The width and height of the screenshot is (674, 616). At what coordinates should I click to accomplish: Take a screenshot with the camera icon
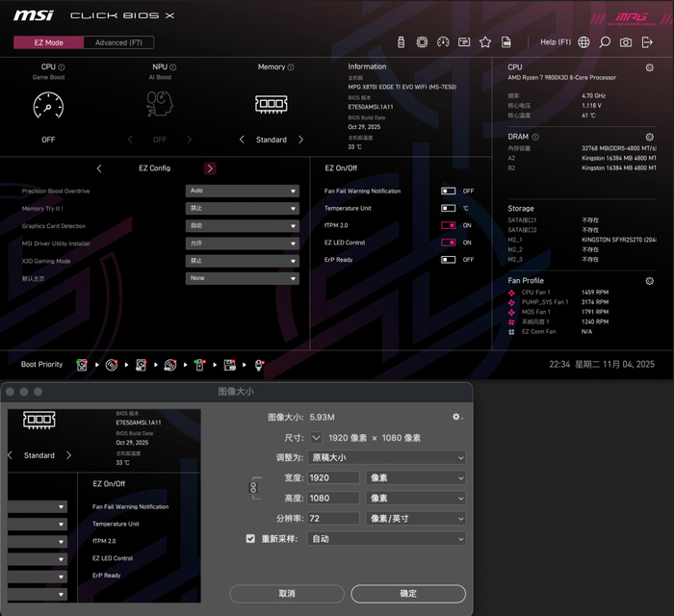[x=626, y=42]
